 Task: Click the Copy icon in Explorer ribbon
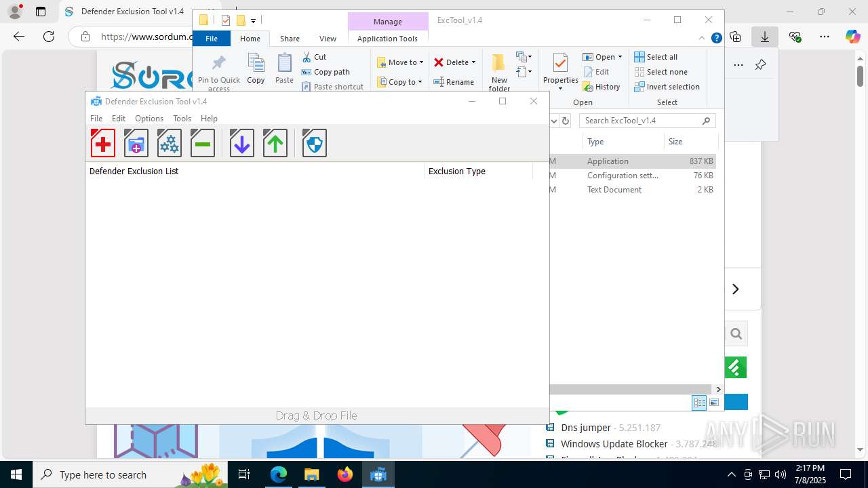pos(256,68)
